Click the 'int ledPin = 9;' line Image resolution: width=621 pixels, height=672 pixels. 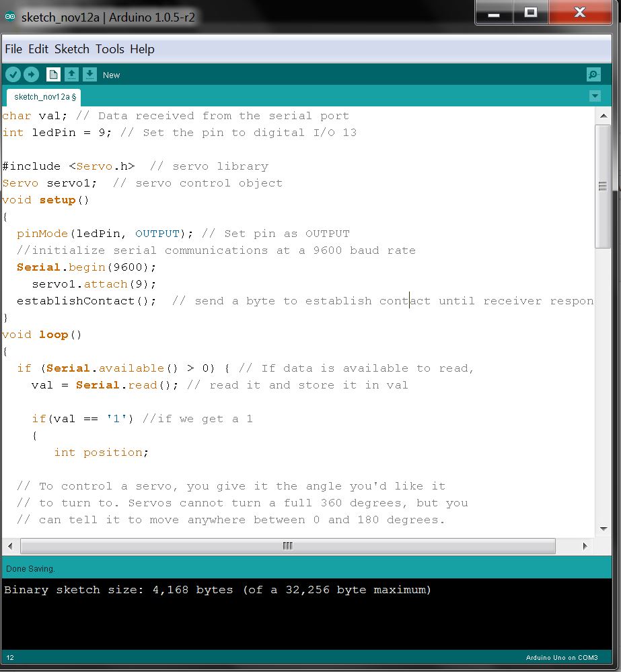coord(180,133)
